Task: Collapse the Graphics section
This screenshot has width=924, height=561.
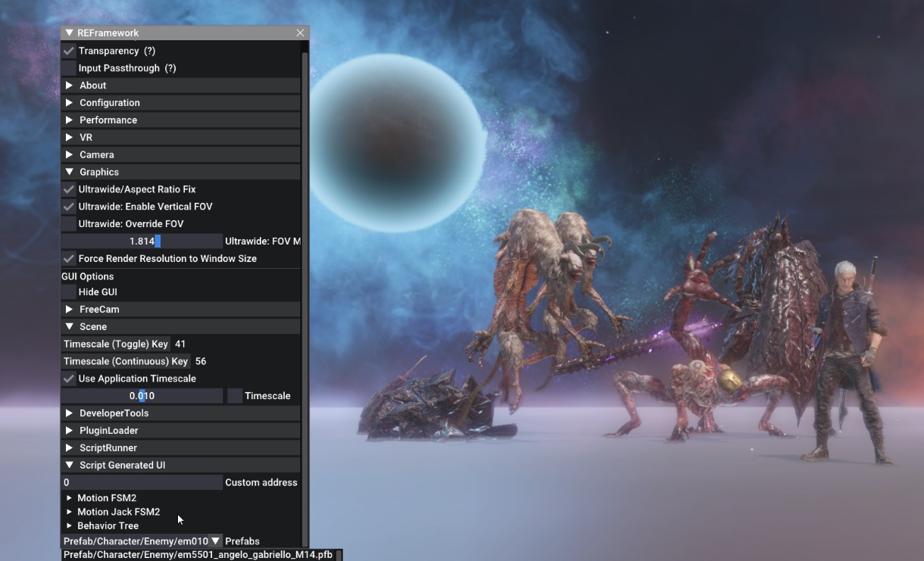Action: coord(181,173)
